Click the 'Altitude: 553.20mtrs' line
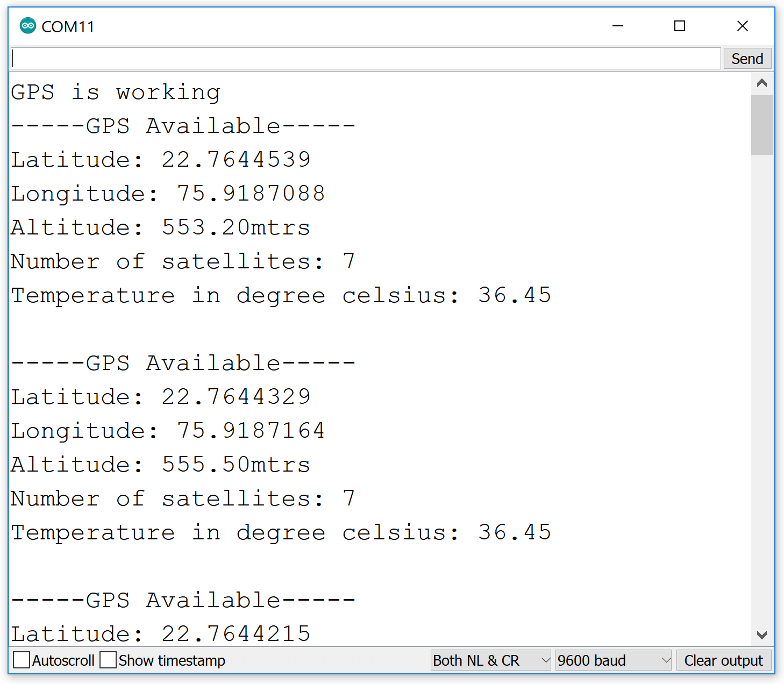784x684 pixels. click(x=161, y=227)
